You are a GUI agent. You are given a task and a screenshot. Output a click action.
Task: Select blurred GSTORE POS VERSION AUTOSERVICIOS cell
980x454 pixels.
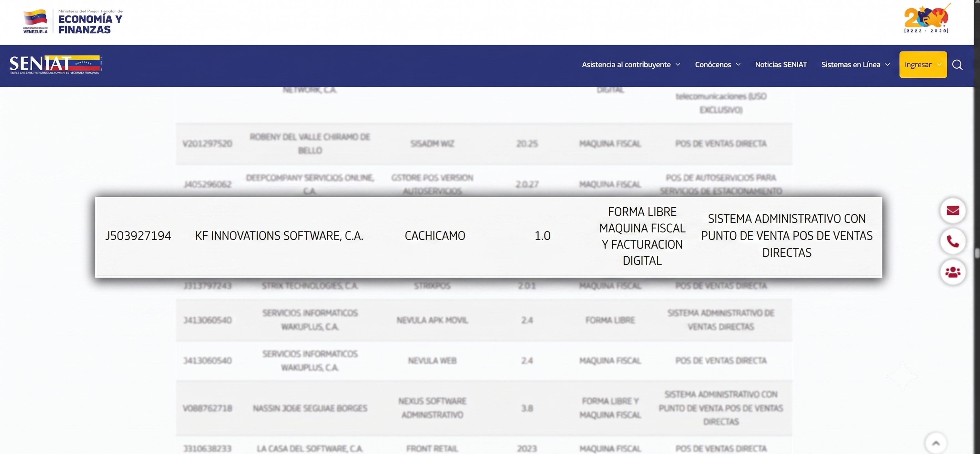click(x=432, y=184)
